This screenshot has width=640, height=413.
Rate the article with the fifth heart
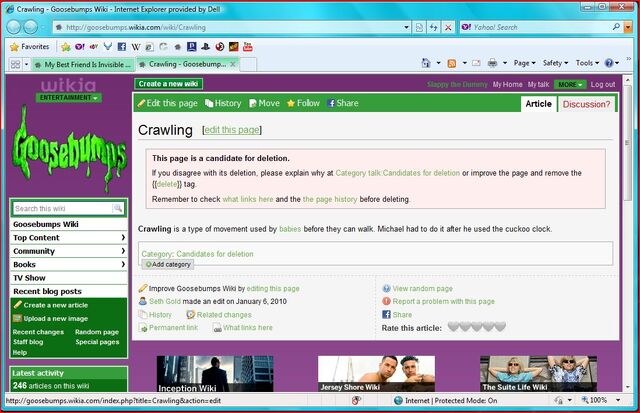(x=500, y=326)
